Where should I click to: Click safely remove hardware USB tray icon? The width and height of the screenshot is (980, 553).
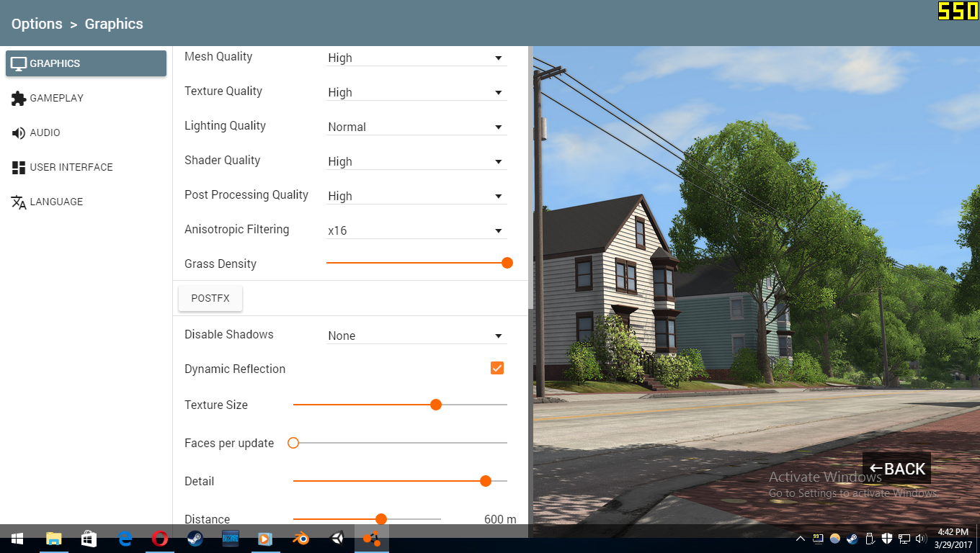pyautogui.click(x=870, y=538)
